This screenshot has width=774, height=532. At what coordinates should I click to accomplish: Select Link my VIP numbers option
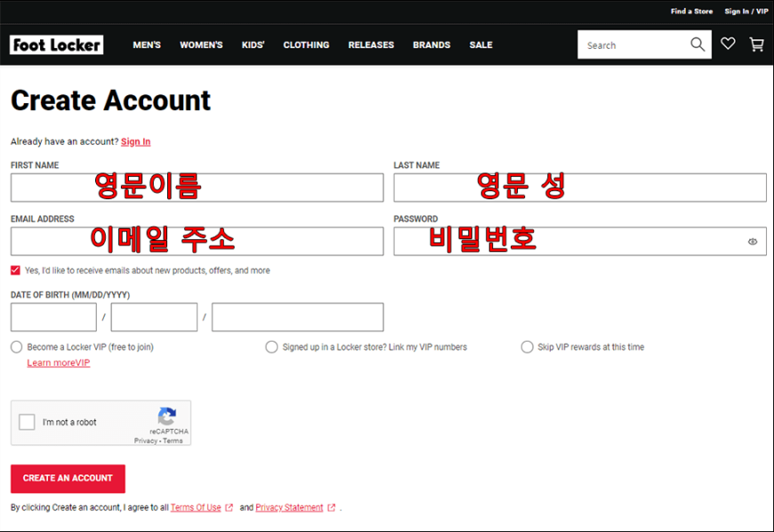click(271, 347)
